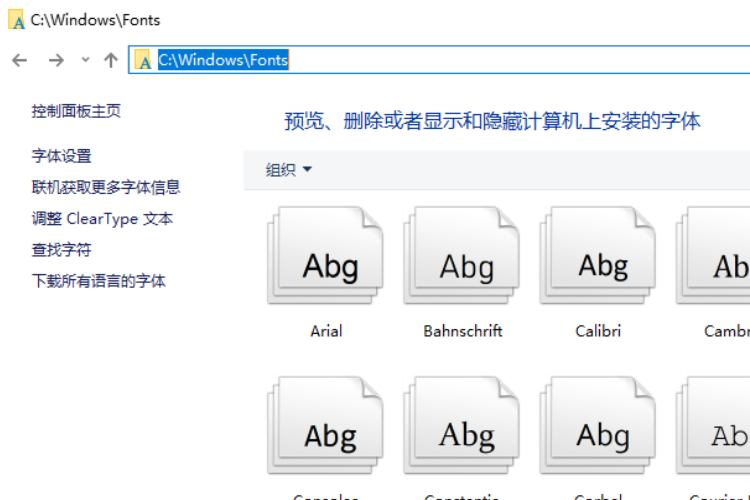Select the Calibri font family icon
Viewport: 750px width, 500px height.
click(x=598, y=255)
